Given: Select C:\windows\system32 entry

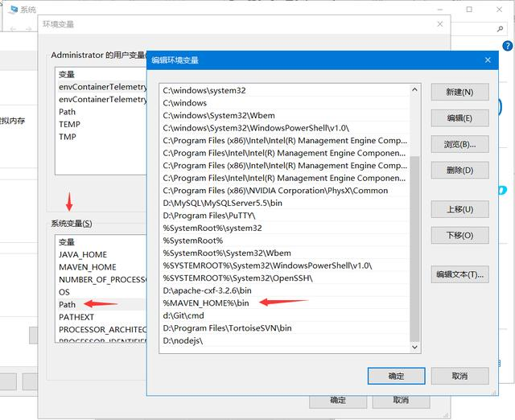Looking at the screenshot, I should coord(284,90).
